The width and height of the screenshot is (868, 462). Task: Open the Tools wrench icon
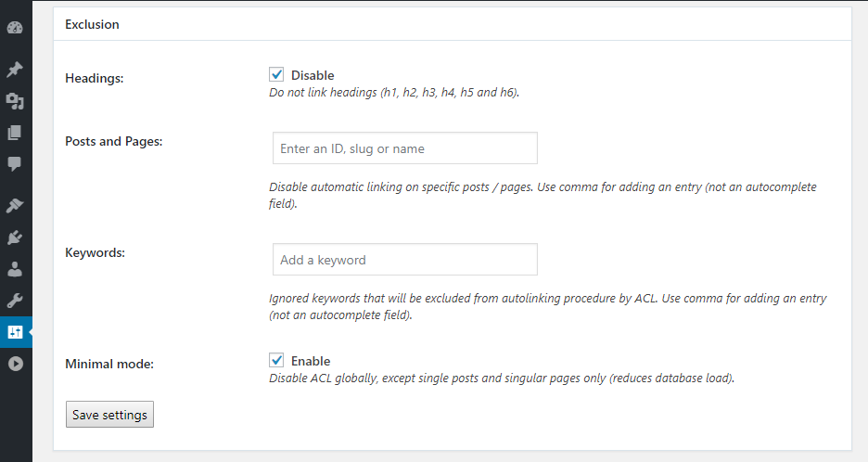pyautogui.click(x=15, y=301)
